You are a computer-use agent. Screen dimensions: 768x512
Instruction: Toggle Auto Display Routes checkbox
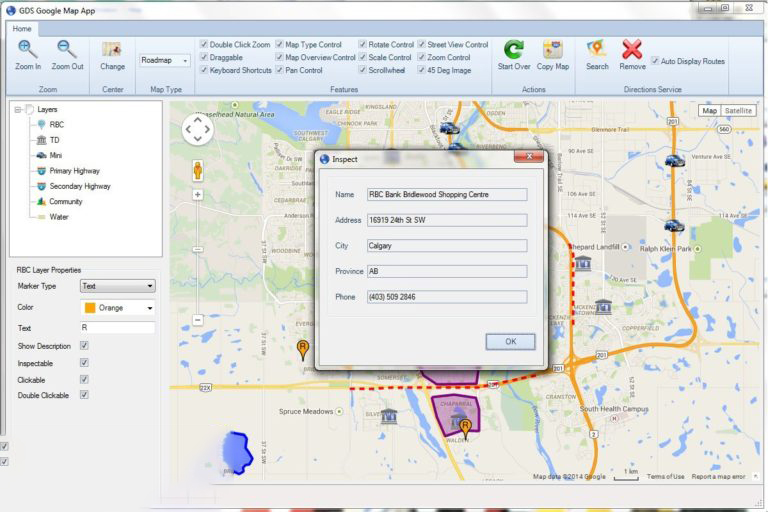655,61
